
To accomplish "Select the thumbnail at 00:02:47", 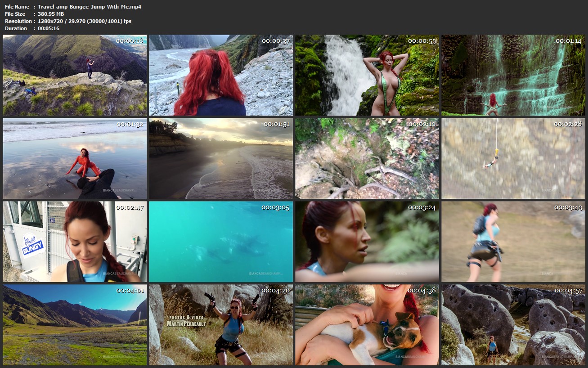I will pos(75,242).
